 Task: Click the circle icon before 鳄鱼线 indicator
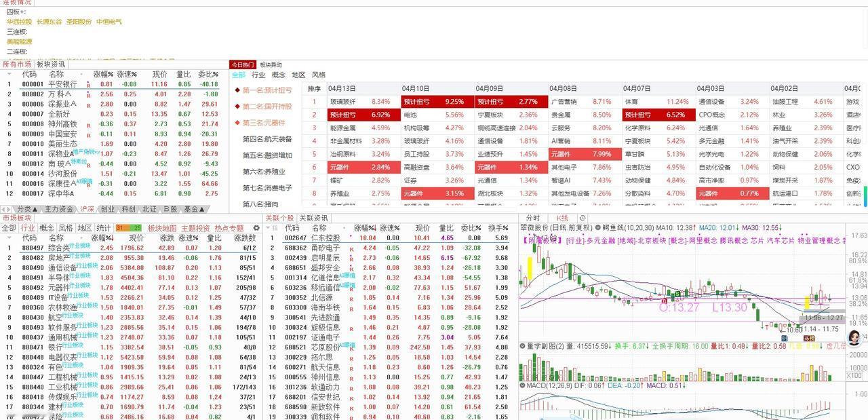pyautogui.click(x=597, y=228)
